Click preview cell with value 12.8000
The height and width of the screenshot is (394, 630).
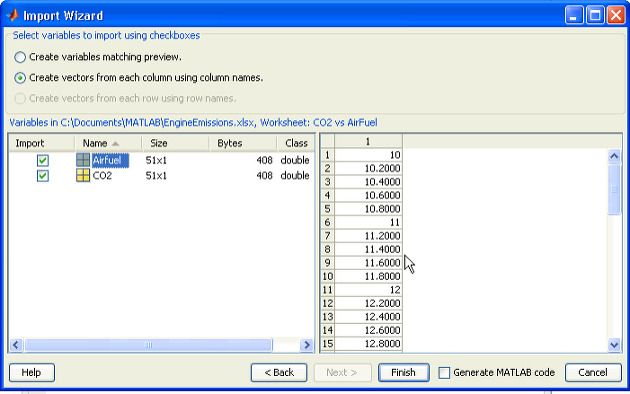coord(368,344)
